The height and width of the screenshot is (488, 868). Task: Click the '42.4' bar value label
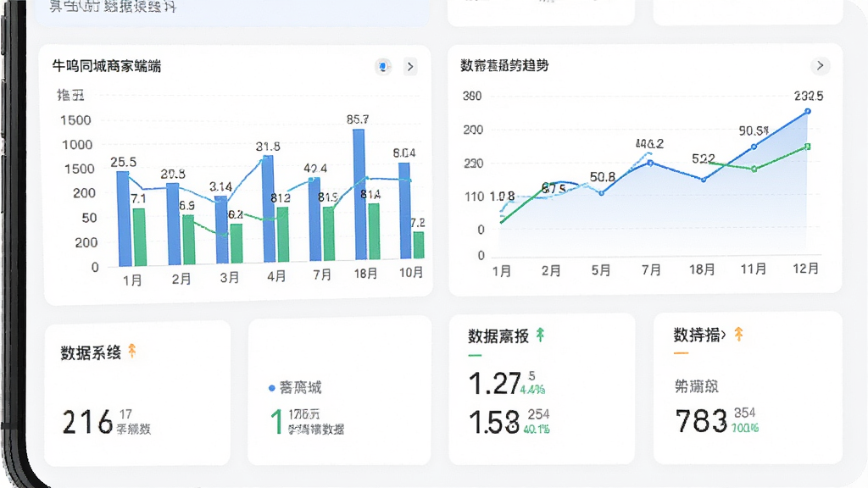pos(315,169)
